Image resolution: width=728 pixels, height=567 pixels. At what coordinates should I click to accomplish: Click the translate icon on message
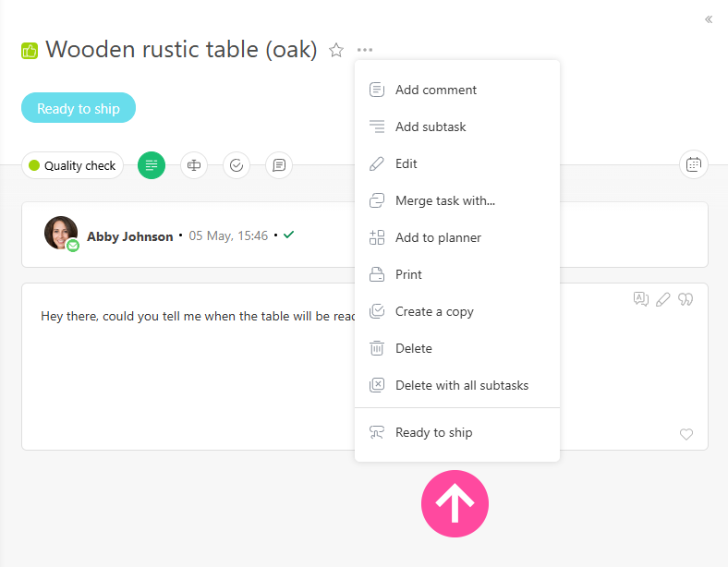coord(641,299)
